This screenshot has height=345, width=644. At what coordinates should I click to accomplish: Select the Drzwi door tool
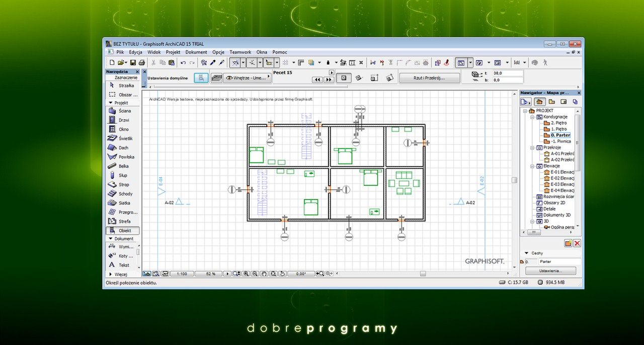[x=123, y=120]
